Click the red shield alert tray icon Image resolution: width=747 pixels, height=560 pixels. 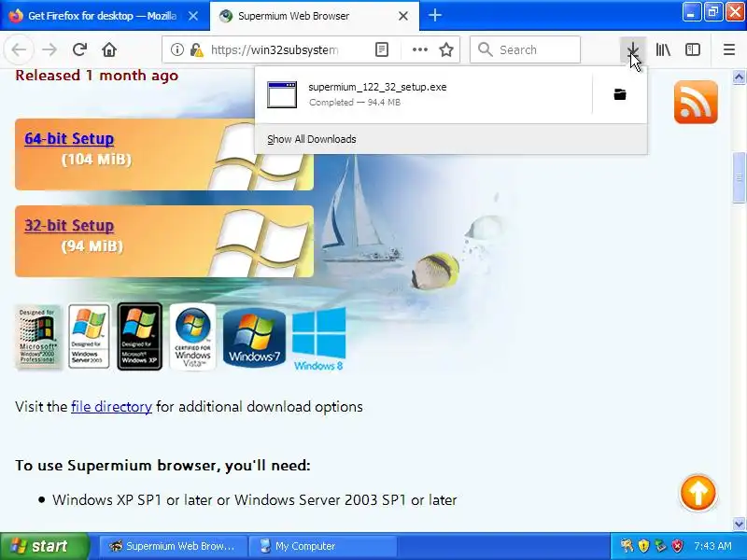[x=677, y=545]
